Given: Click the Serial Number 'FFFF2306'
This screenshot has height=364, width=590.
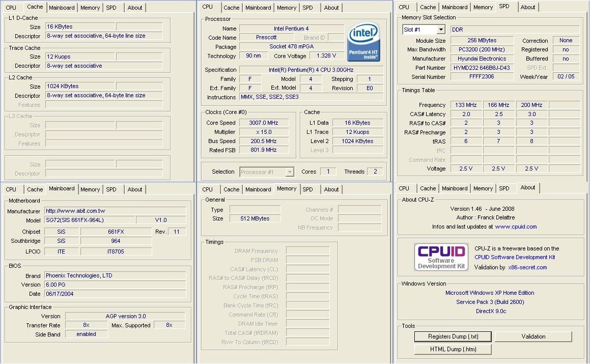Looking at the screenshot, I should pyautogui.click(x=482, y=76).
